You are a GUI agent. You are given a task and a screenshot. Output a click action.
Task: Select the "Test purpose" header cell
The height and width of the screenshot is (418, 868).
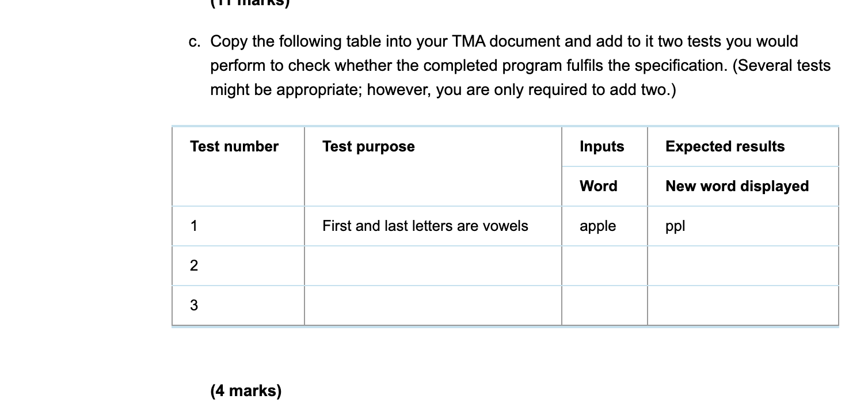coord(433,166)
